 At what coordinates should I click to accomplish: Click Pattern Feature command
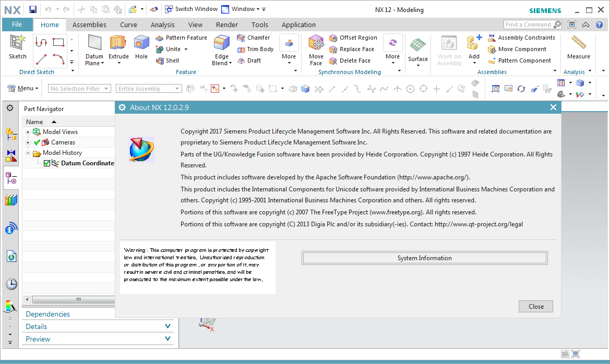[x=181, y=38]
